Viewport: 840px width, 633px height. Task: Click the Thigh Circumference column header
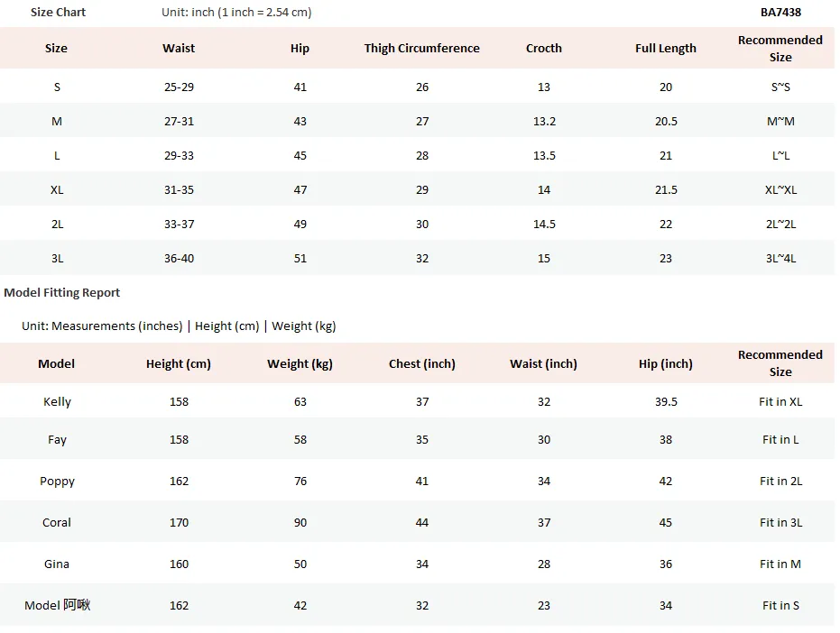[x=421, y=48]
